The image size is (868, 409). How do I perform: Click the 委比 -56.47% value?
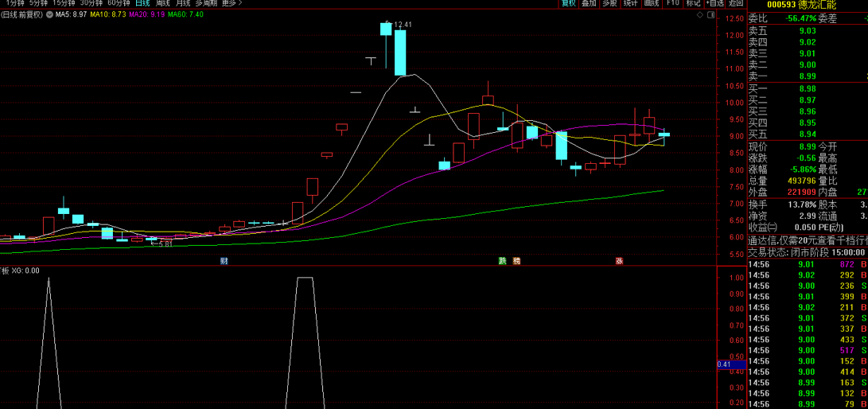pos(800,19)
